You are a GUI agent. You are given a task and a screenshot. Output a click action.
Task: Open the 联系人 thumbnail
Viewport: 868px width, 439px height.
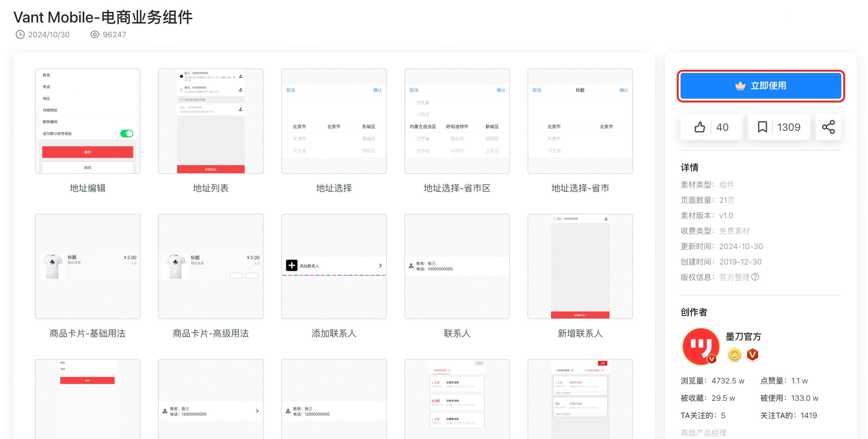click(x=457, y=266)
